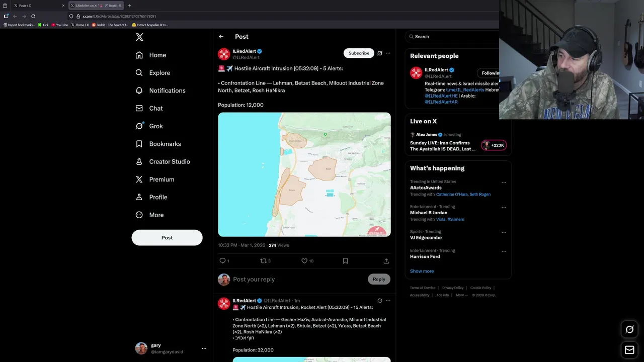Open Michael B Jordan trending topic
This screenshot has width=644, height=362.
(x=429, y=213)
